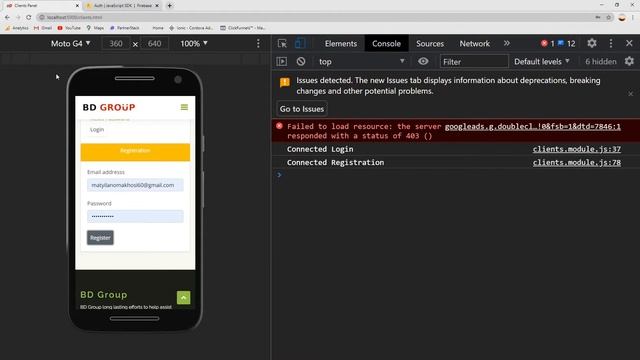Toggle the live expression eye icon
Viewport: 640px width, 360px height.
click(x=423, y=61)
